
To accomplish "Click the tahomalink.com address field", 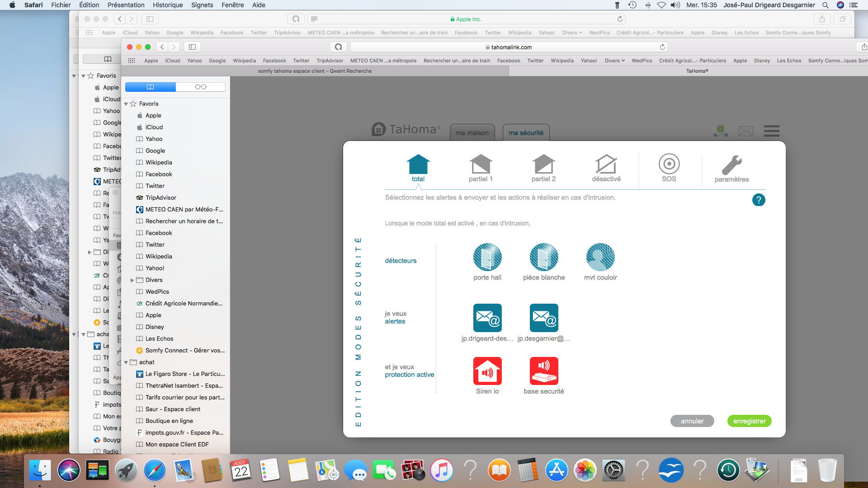I will tap(511, 47).
